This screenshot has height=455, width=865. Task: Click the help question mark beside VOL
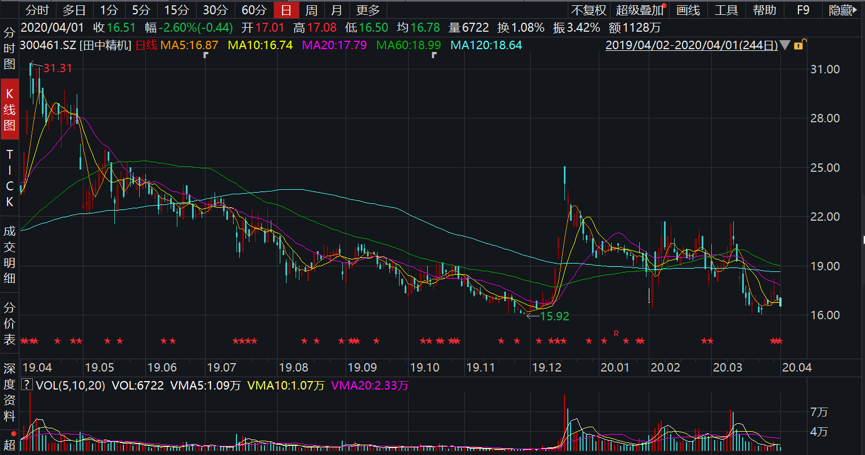tap(26, 384)
